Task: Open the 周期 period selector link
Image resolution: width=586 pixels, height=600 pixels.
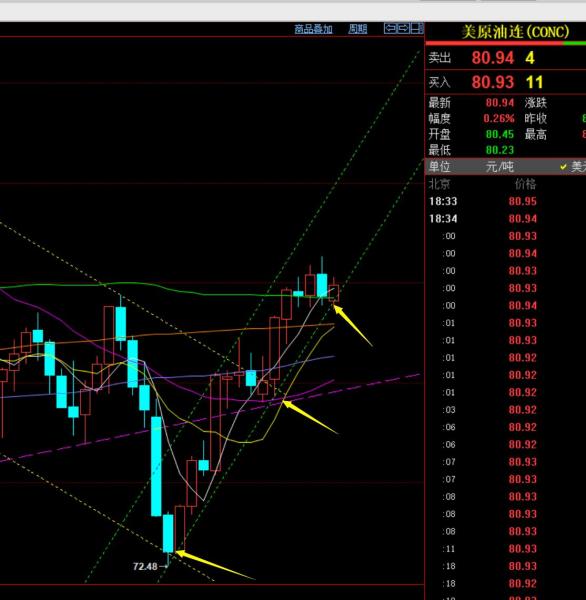Action: coord(357,29)
